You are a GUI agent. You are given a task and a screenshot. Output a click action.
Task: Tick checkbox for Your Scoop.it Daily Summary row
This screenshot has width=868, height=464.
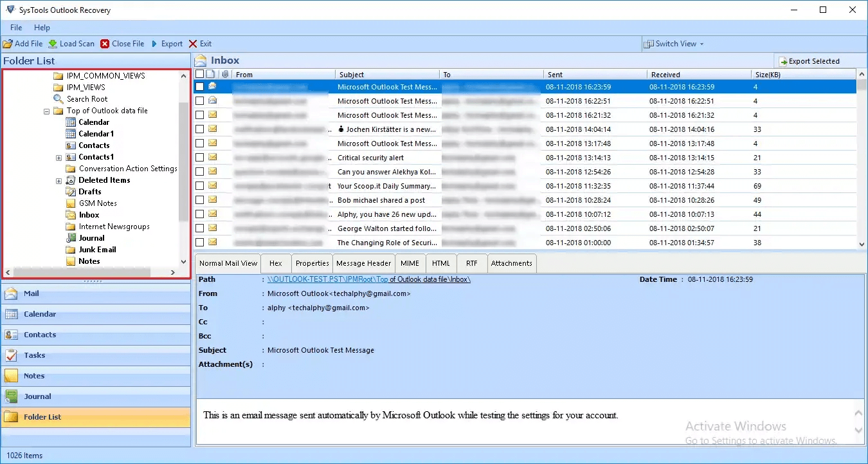pos(199,185)
